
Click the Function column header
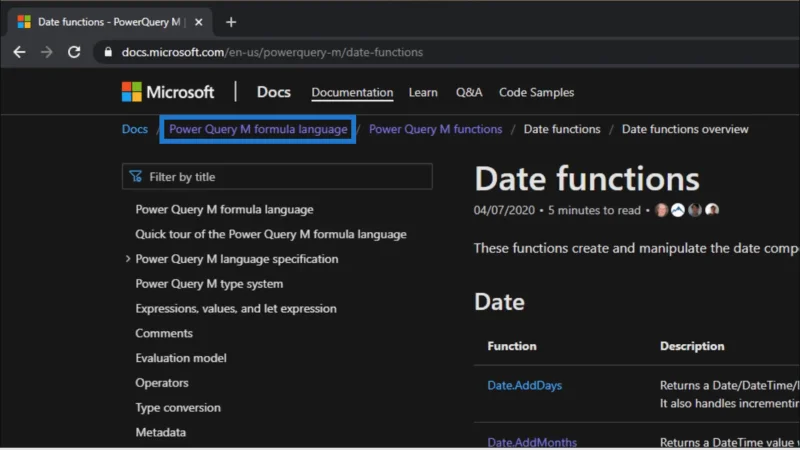512,346
